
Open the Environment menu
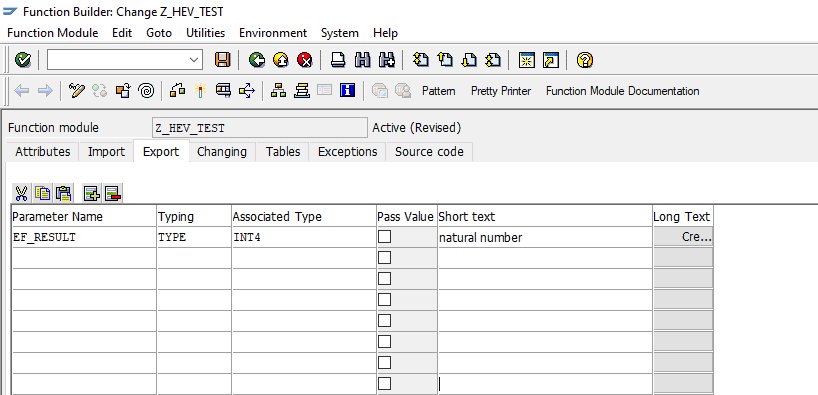pos(273,33)
